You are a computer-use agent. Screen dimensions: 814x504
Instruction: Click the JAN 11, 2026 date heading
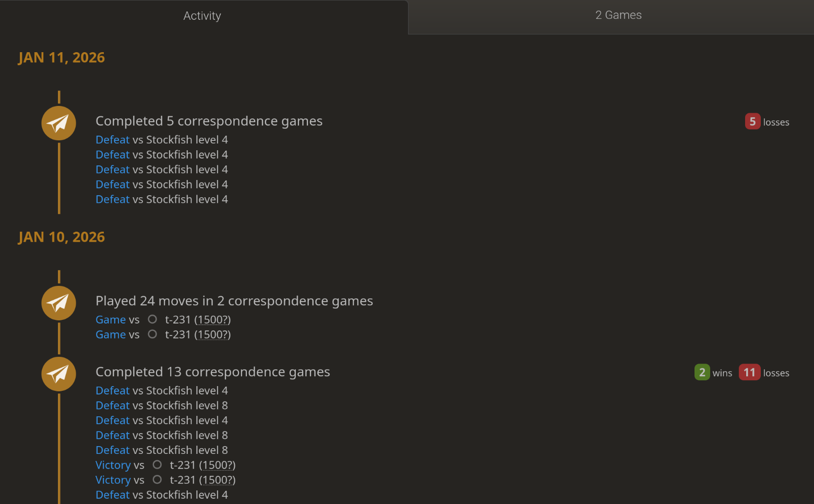(62, 57)
